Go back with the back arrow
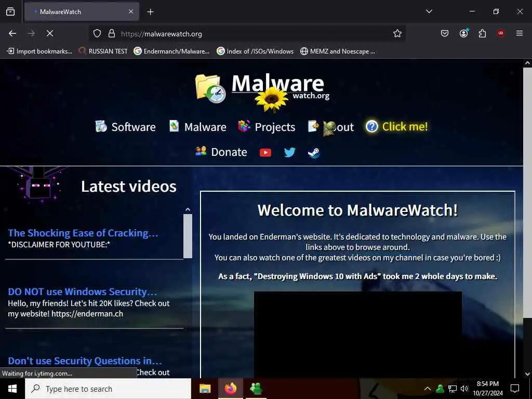This screenshot has height=399, width=532. click(12, 33)
